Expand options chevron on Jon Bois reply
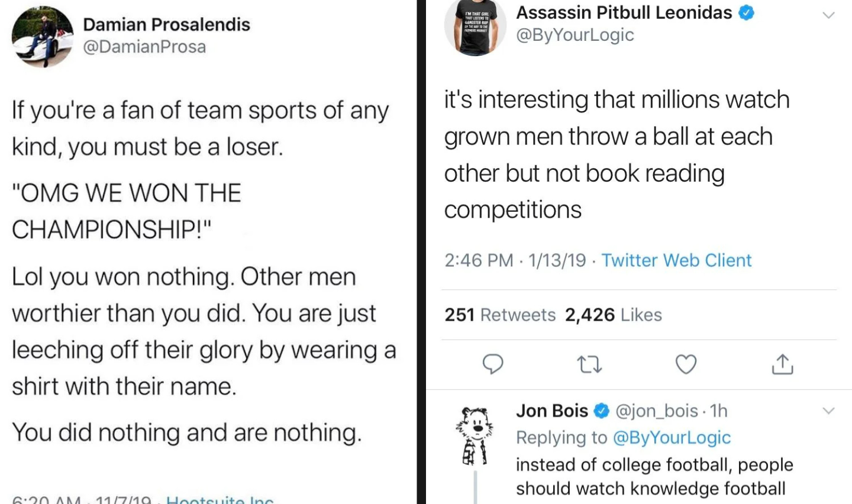 [828, 411]
